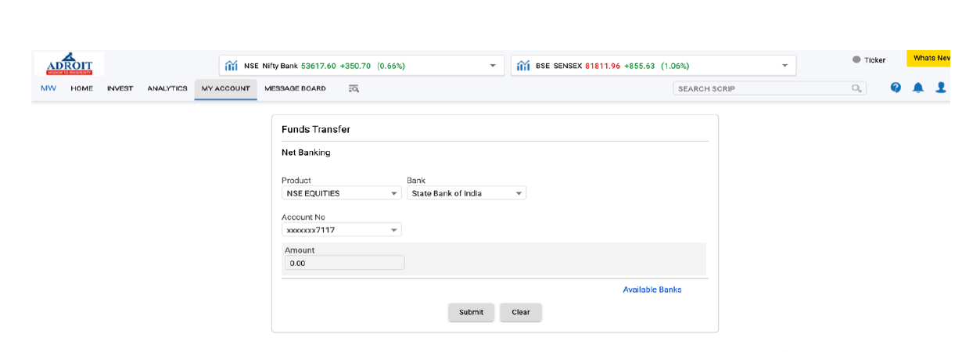Screen dimensions: 980x352
Task: Open the Available Banks link
Action: [652, 289]
